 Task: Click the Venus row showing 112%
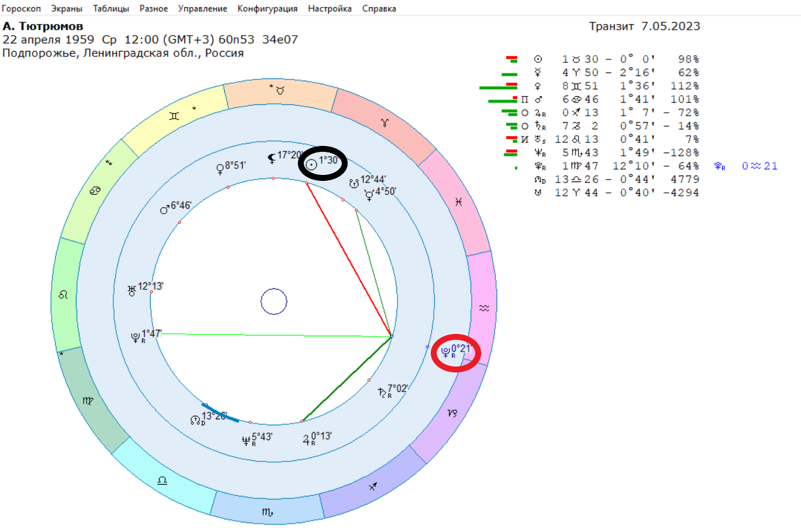[x=590, y=86]
